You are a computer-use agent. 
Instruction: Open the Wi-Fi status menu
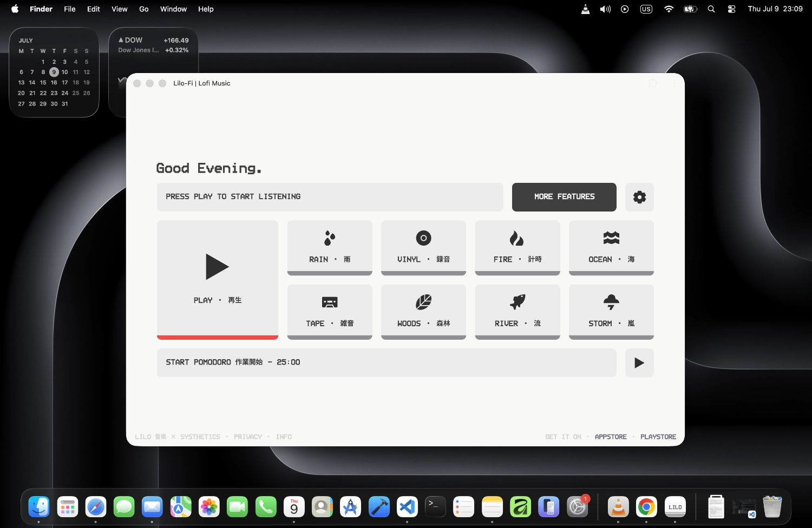pyautogui.click(x=669, y=9)
